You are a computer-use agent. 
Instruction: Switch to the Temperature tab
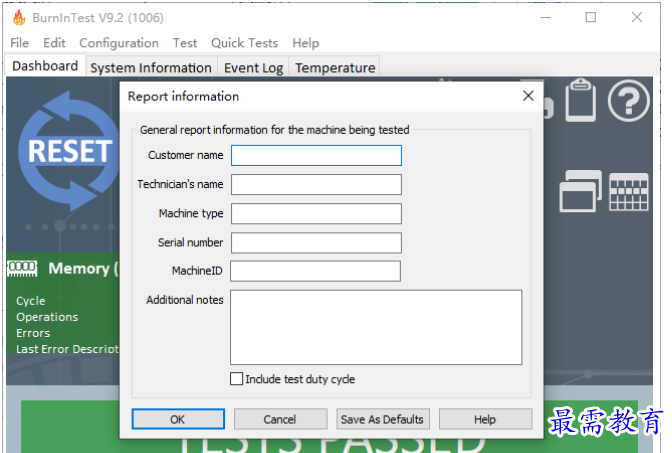pyautogui.click(x=335, y=68)
